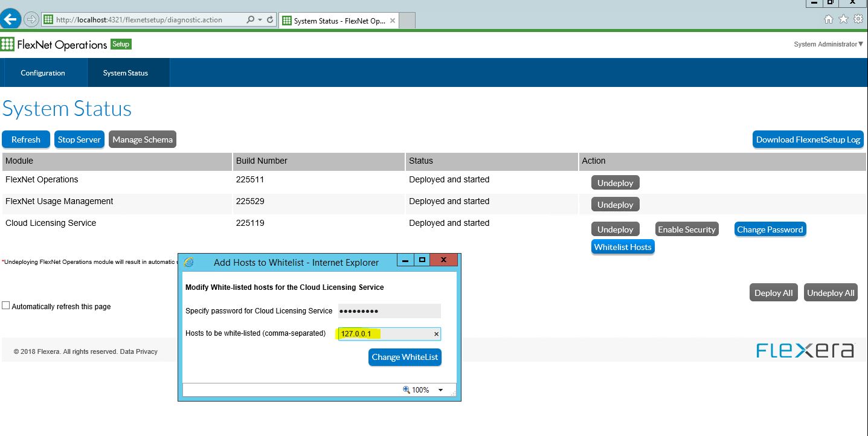This screenshot has height=436, width=868.
Task: Clear the white-listed hosts field with X
Action: click(x=436, y=334)
